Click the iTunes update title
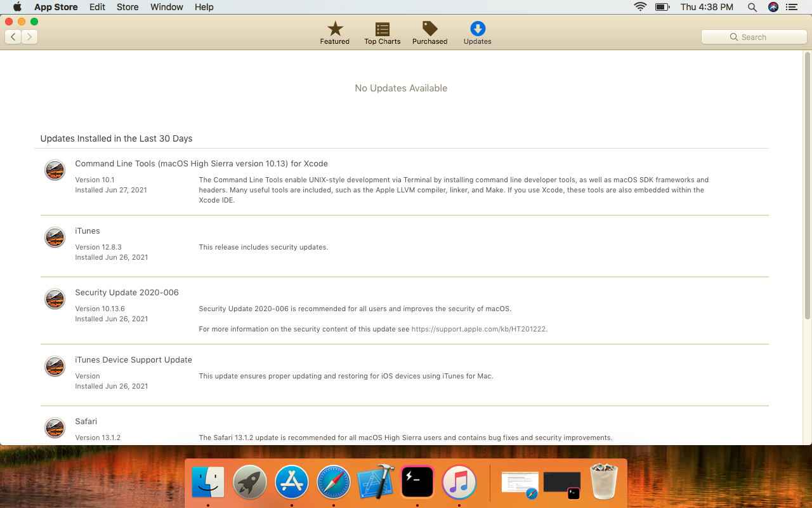 pyautogui.click(x=88, y=231)
